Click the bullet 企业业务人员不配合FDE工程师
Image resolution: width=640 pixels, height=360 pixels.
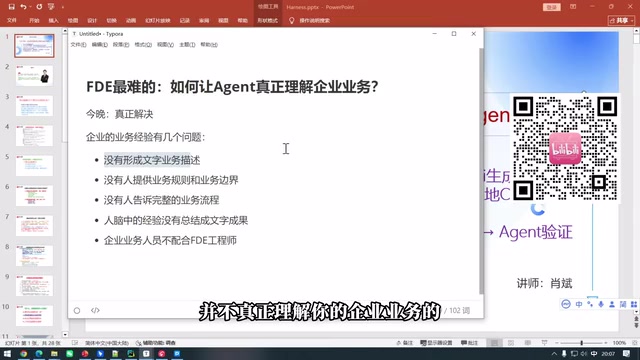[170, 240]
